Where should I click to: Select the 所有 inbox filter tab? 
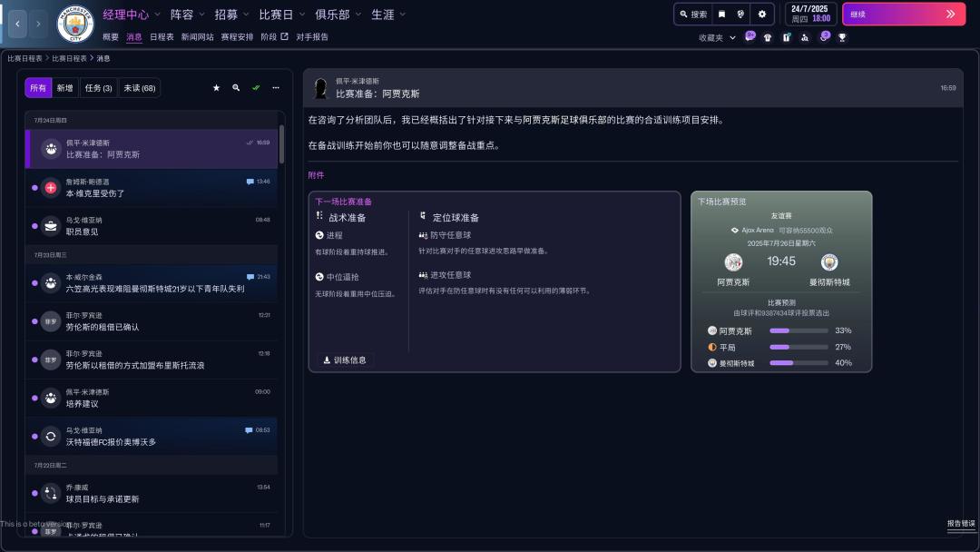38,88
